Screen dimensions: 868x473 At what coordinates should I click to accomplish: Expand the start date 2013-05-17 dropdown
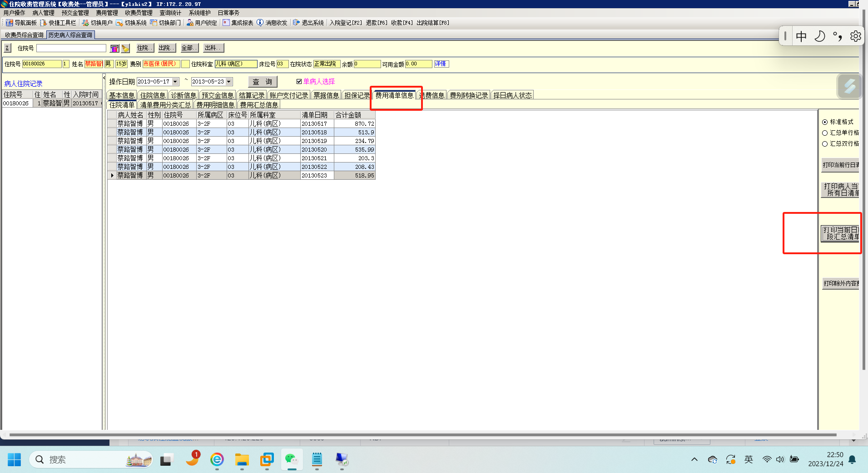[175, 82]
